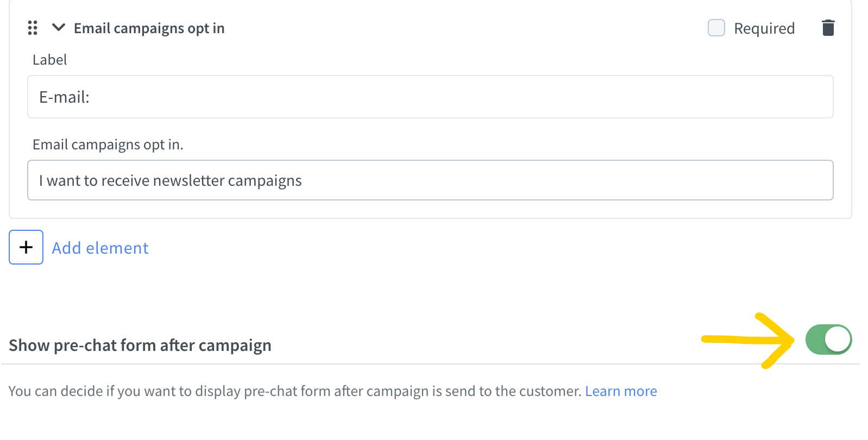The image size is (868, 440).
Task: Select the Email campaigns opt in header
Action: [149, 28]
